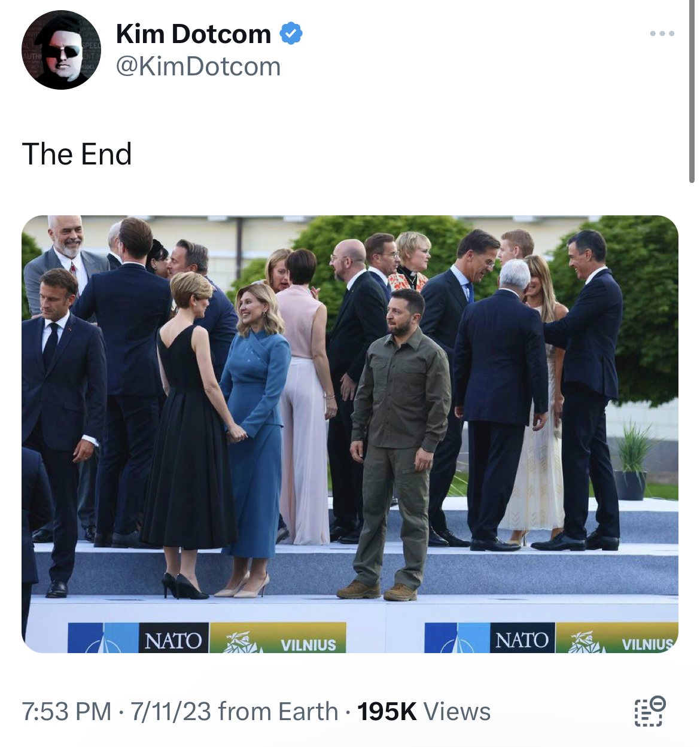
Task: Click the blue verified checkmark badge
Action: [291, 33]
